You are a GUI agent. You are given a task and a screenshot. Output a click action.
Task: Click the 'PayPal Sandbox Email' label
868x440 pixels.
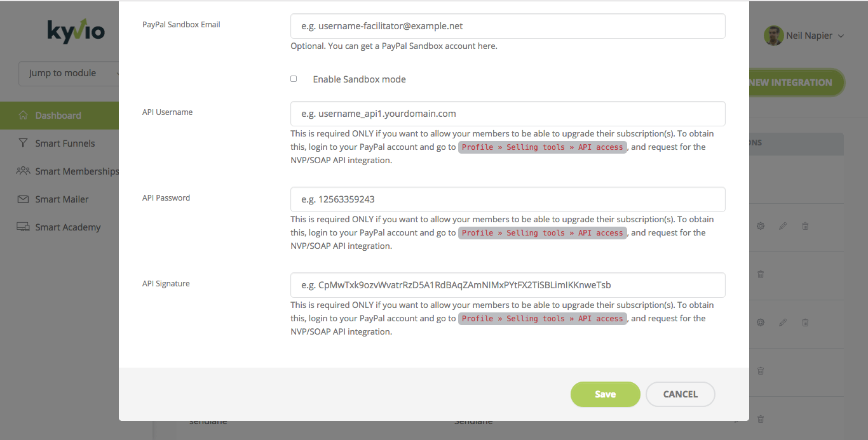tap(181, 25)
